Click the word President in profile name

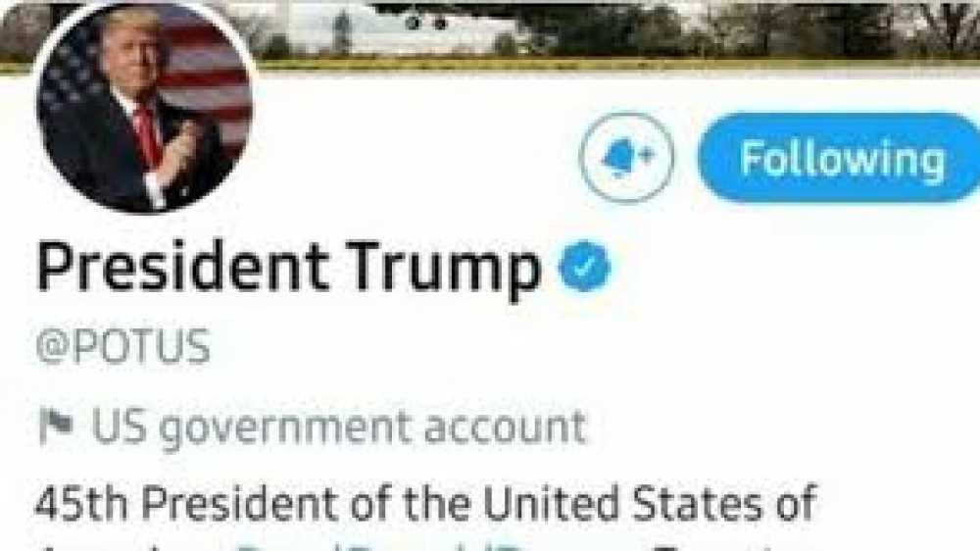(x=182, y=267)
